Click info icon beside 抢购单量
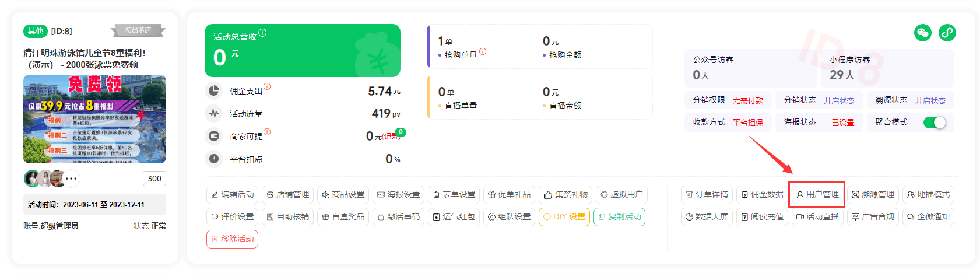The height and width of the screenshot is (276, 980). (x=483, y=51)
